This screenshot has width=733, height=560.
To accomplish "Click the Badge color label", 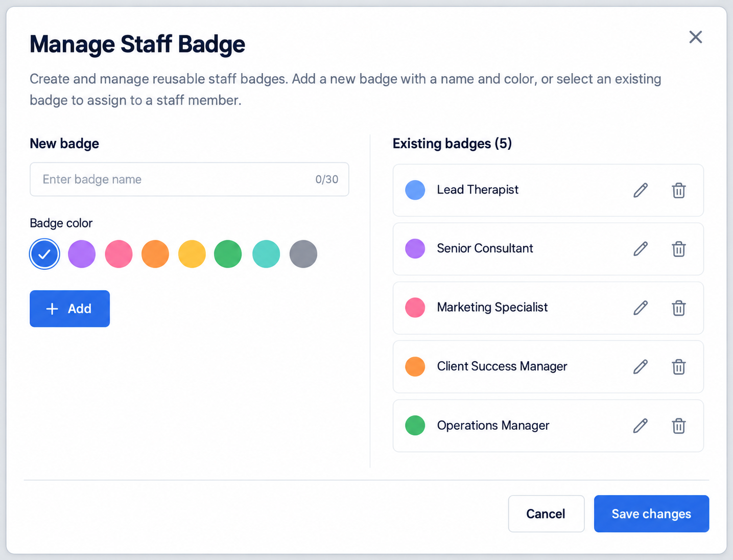I will coord(61,223).
